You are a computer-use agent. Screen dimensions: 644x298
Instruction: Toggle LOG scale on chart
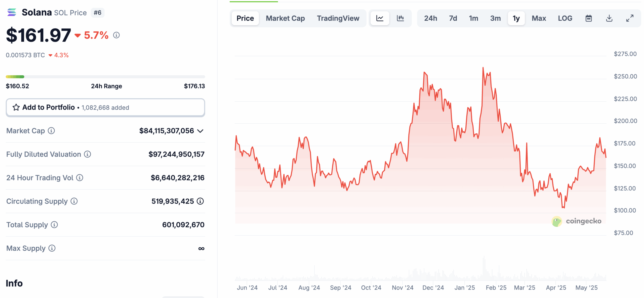[565, 18]
